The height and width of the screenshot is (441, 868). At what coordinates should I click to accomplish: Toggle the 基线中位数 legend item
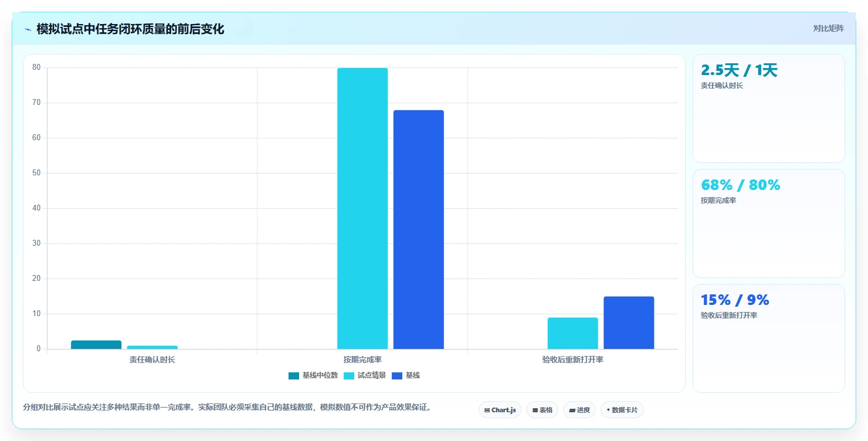[x=313, y=375]
